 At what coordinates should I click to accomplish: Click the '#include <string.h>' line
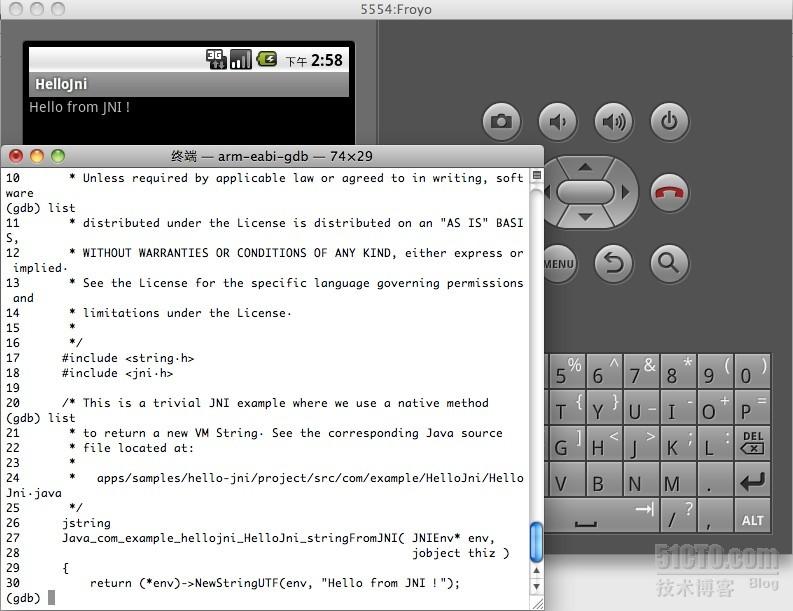(128, 358)
